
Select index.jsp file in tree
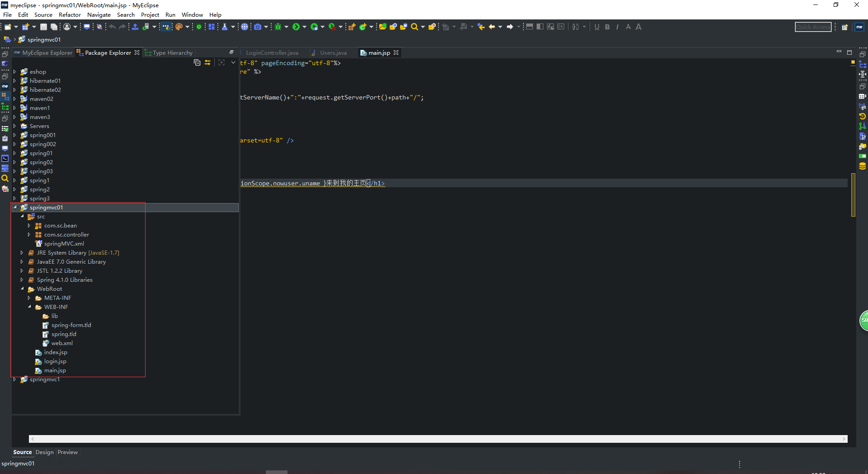click(x=56, y=352)
